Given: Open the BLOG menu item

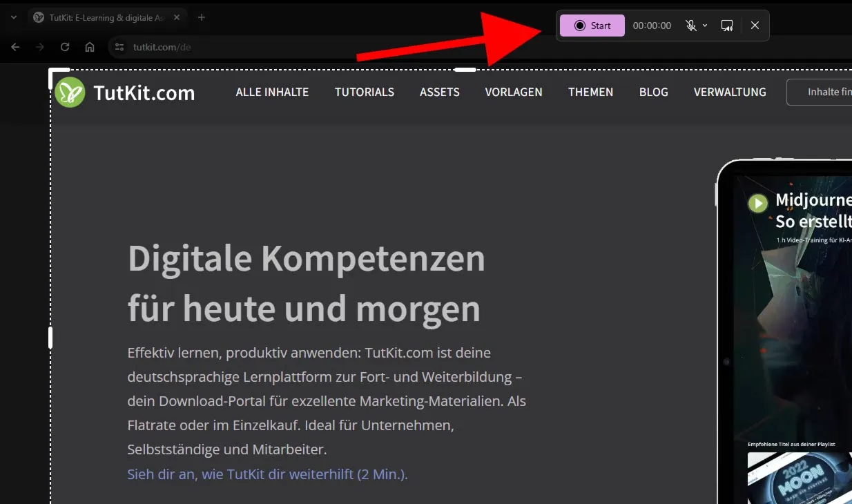Looking at the screenshot, I should 654,92.
